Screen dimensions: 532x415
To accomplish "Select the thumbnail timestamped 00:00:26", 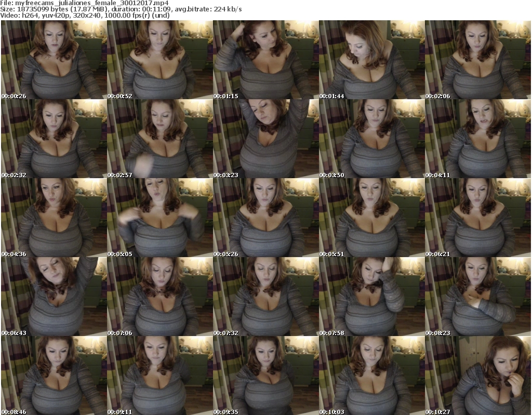I will point(54,60).
